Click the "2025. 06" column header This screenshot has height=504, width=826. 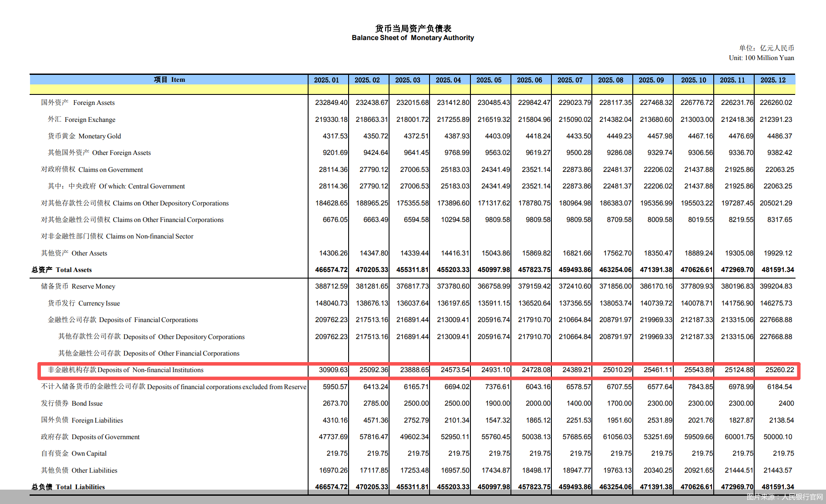coord(529,80)
